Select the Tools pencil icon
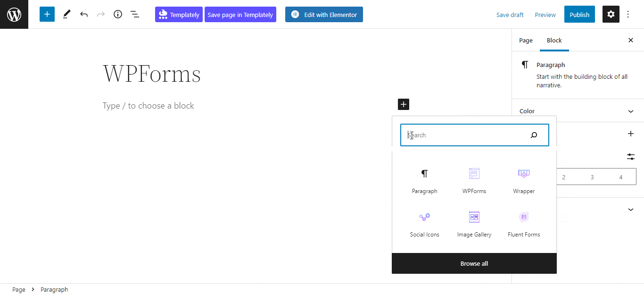This screenshot has width=644, height=295. pos(66,14)
